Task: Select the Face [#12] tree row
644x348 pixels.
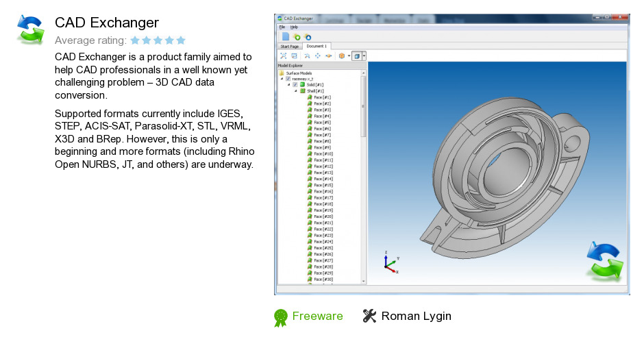Action: tap(320, 166)
